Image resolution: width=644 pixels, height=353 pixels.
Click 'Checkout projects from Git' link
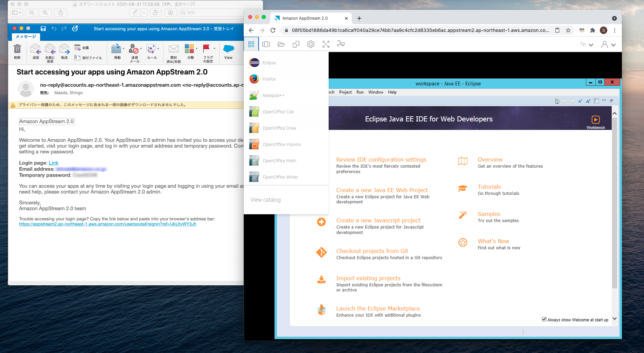372,251
